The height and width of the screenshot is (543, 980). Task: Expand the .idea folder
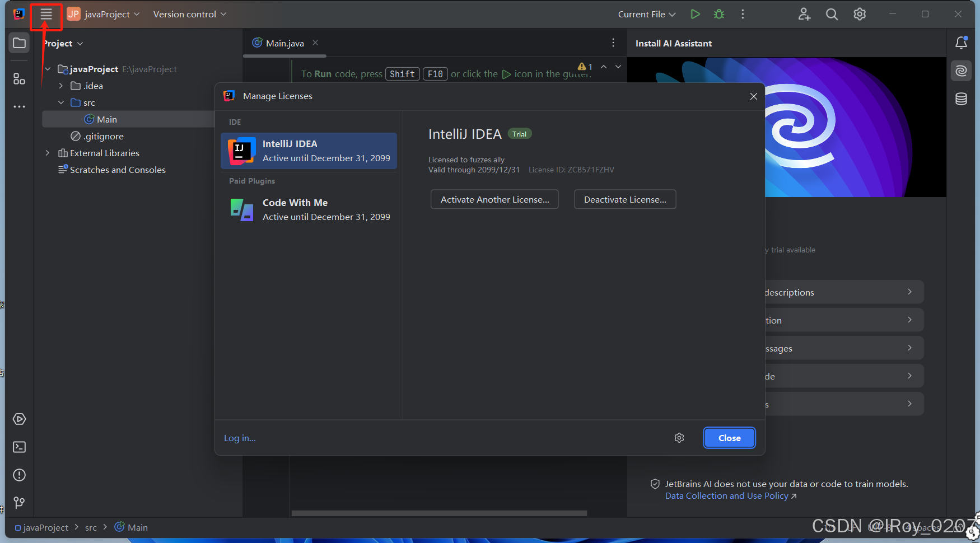tap(61, 86)
